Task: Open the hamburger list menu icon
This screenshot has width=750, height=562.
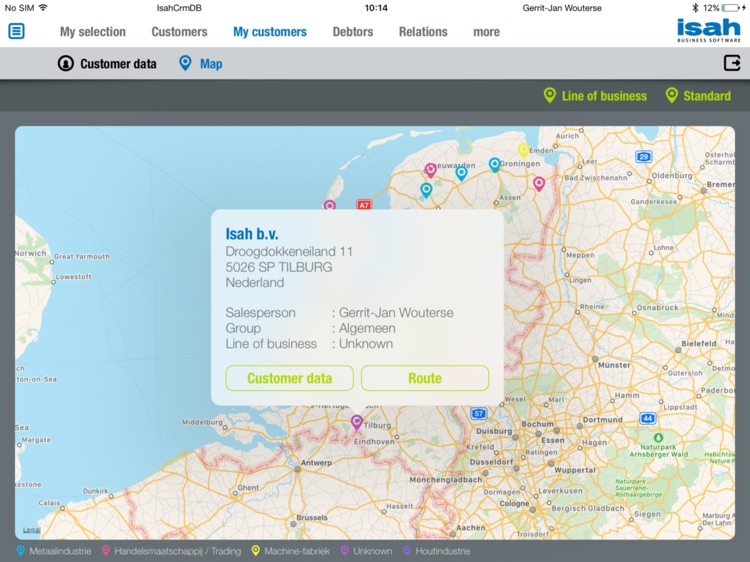Action: pos(16,32)
